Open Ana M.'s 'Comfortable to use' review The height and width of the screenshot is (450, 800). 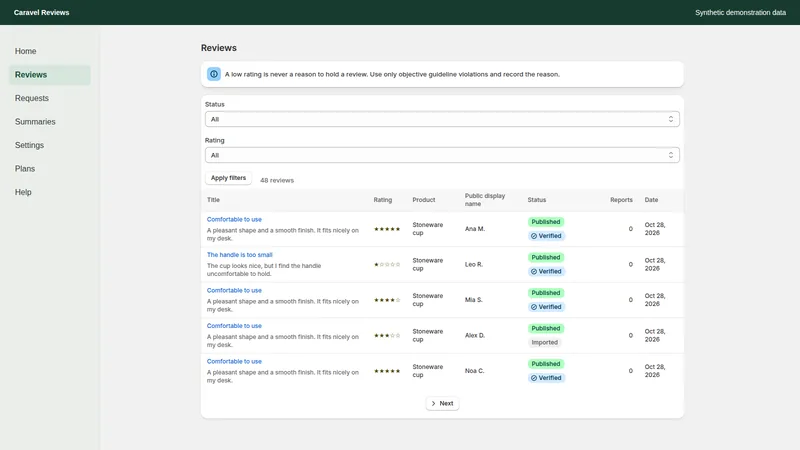[234, 219]
